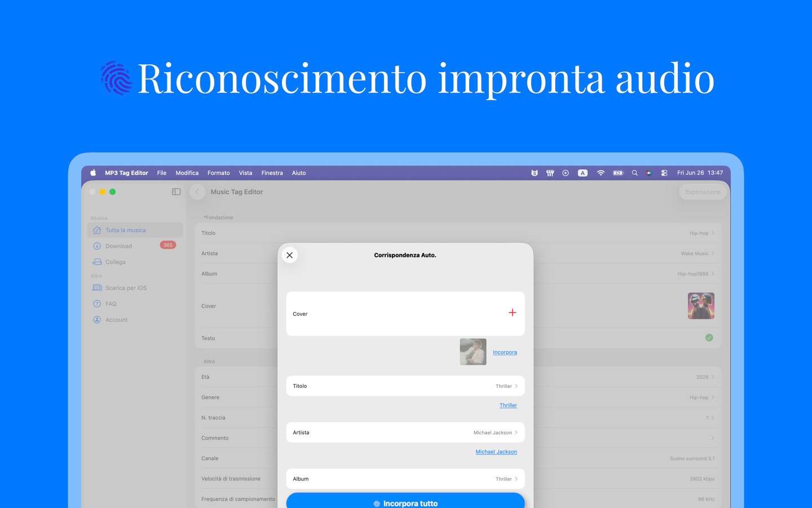Close the Corrispondenza Auto dialog
The image size is (812, 508).
click(x=290, y=255)
